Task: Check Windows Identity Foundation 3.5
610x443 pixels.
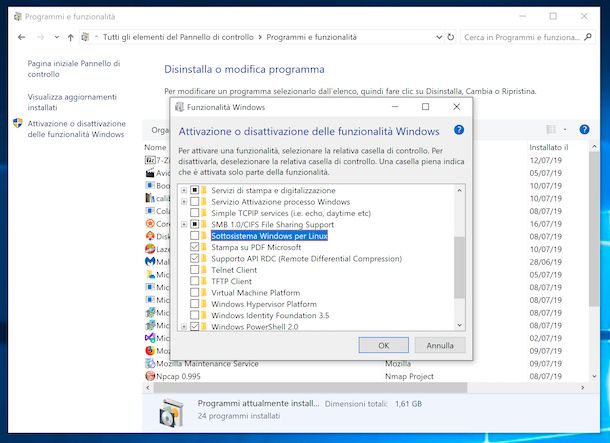Action: [194, 315]
